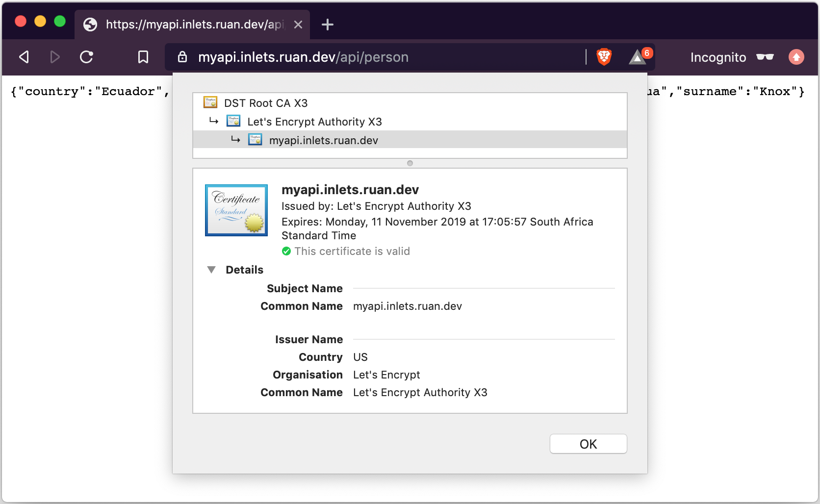Click 'This certificate is valid' text
This screenshot has width=820, height=504.
[352, 251]
